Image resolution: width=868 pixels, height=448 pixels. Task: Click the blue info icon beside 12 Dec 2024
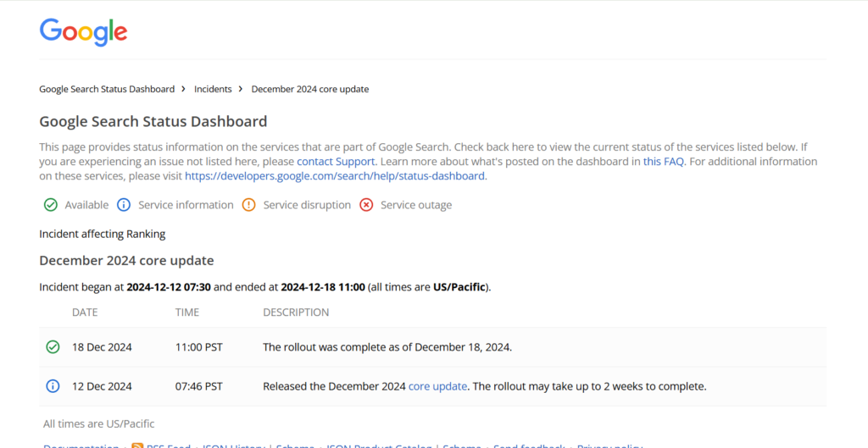[53, 386]
